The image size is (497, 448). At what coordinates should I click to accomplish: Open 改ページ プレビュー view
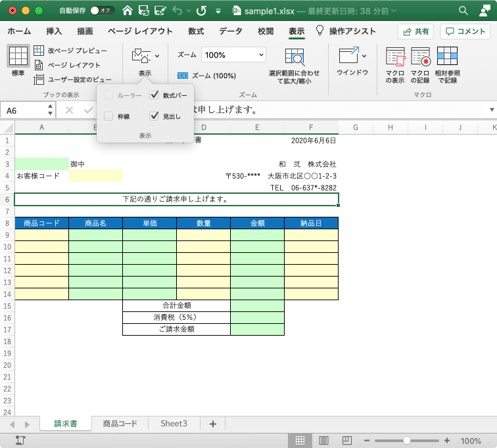pos(70,51)
